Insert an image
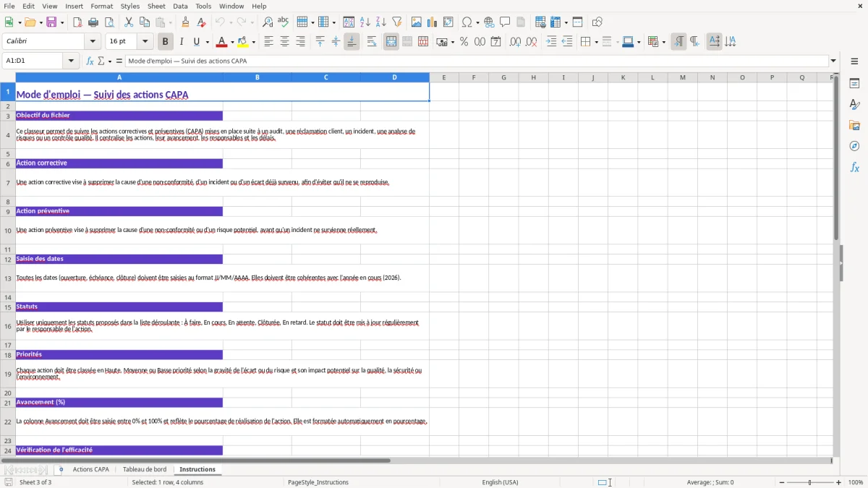 click(417, 22)
